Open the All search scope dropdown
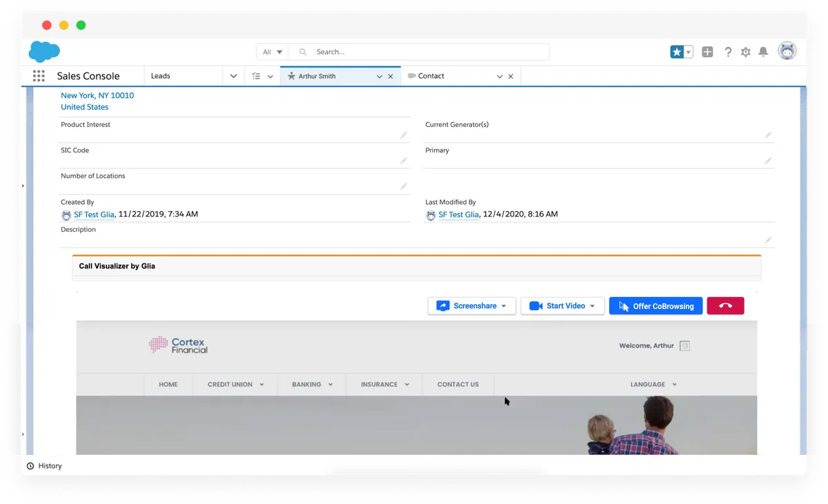Viewport: 828px width, 504px height. [x=272, y=52]
